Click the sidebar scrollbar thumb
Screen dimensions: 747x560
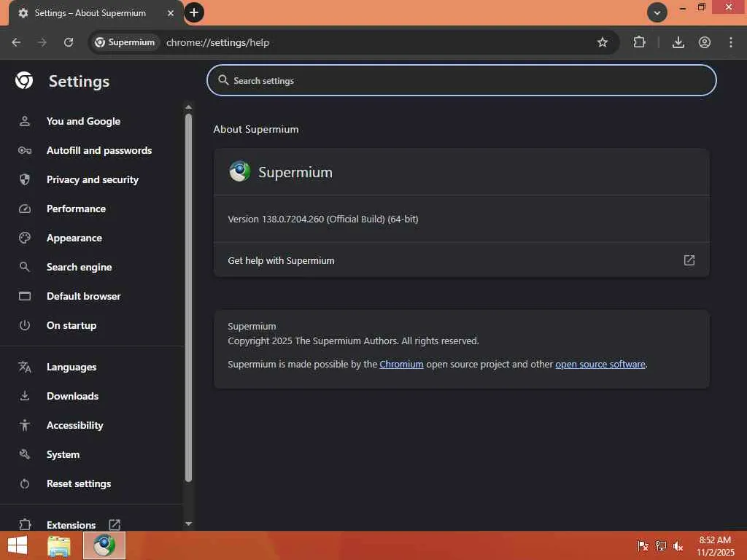point(189,297)
